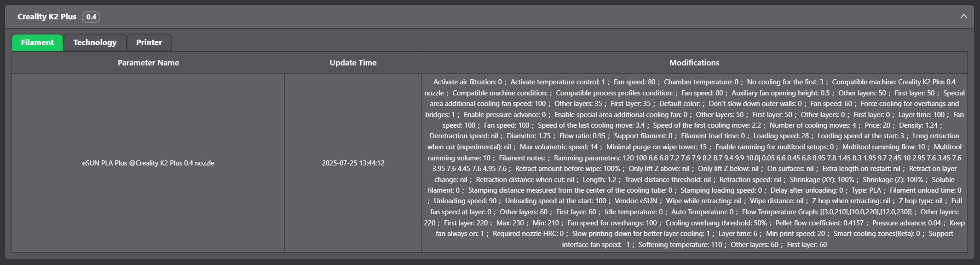Click the Pellet flow coefficient: 0.4157 text

click(819, 223)
